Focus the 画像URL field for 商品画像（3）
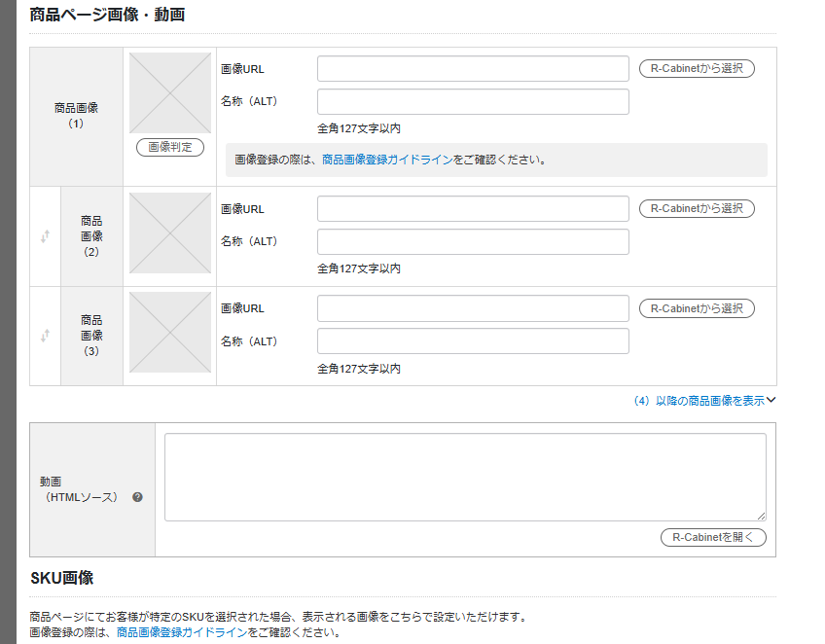The image size is (825, 644). click(473, 308)
